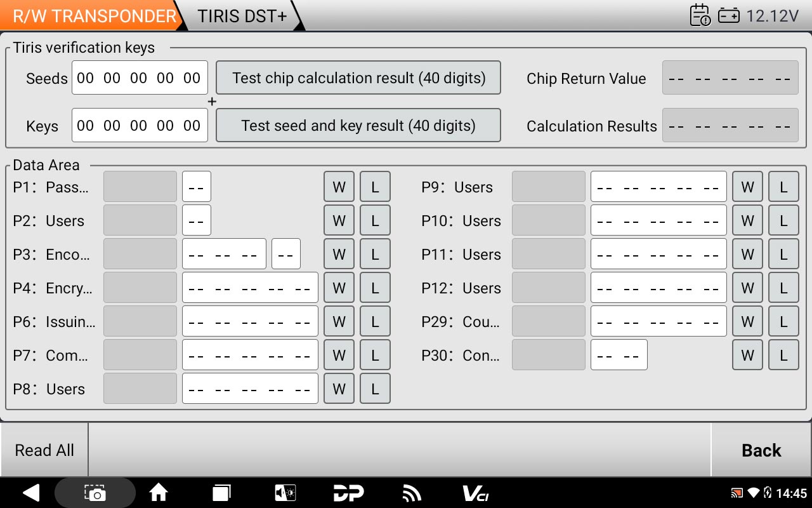812x508 pixels.
Task: Take a screenshot with the camera icon
Action: point(95,493)
